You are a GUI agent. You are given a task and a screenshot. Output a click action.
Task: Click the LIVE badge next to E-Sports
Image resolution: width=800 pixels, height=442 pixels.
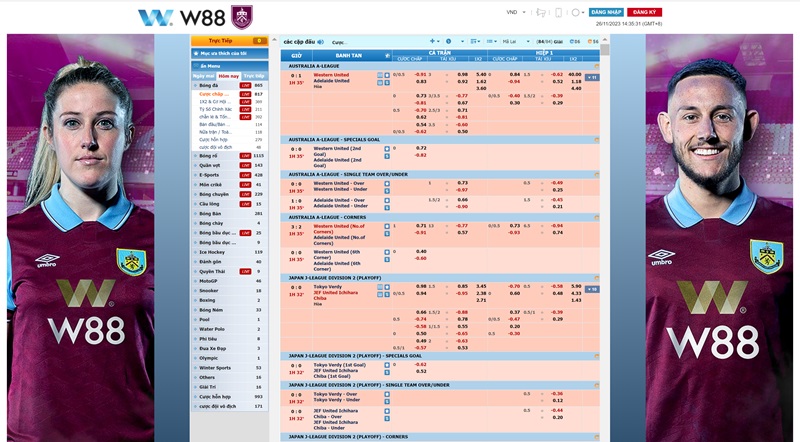coord(245,175)
